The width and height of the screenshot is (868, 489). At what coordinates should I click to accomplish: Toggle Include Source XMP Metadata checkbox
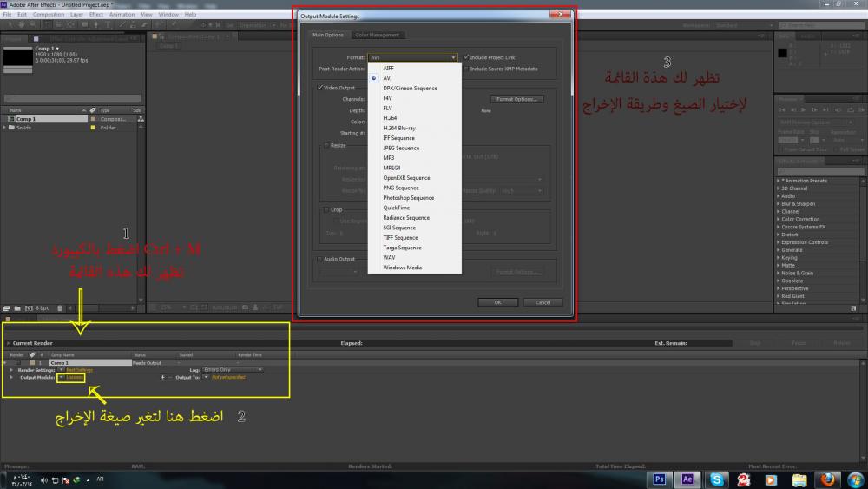pyautogui.click(x=466, y=69)
